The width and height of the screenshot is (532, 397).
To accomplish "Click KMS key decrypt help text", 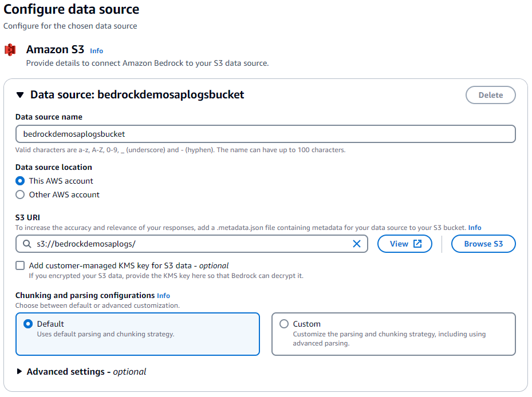I will [166, 276].
